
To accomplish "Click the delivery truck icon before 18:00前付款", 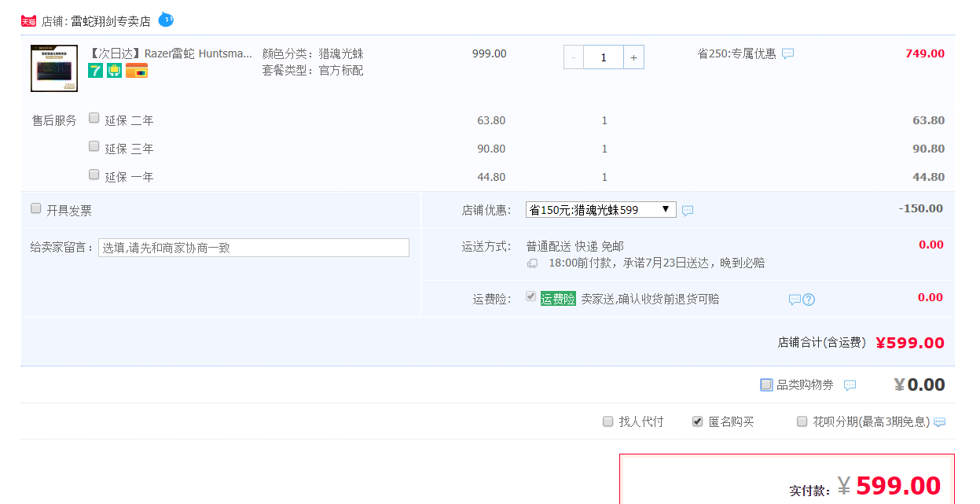I will (533, 263).
